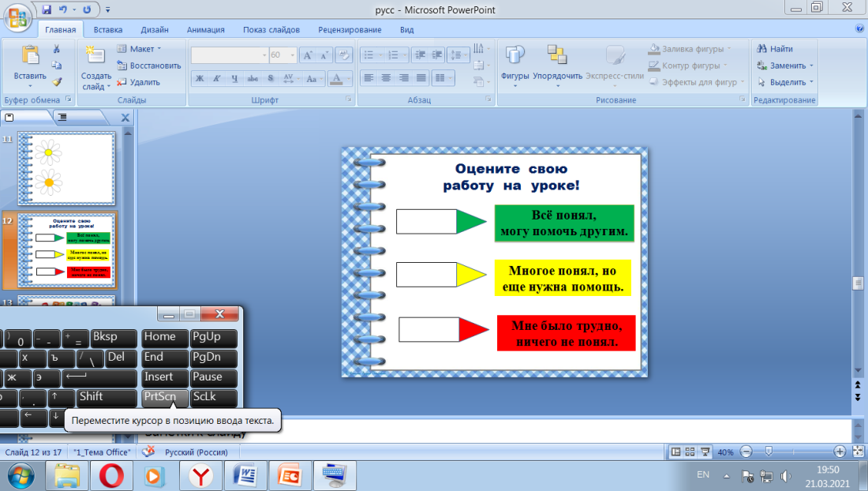Switch to the Анимация tab
Viewport: 868px width, 491px height.
[205, 30]
